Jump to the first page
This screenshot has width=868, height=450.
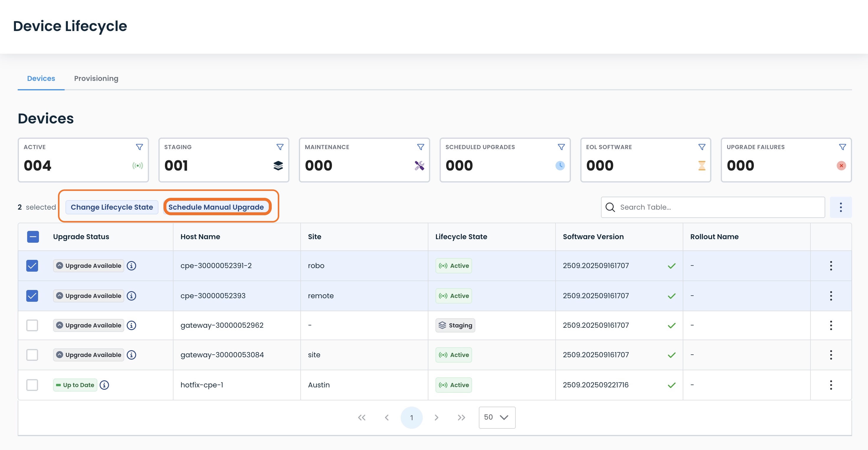click(362, 418)
